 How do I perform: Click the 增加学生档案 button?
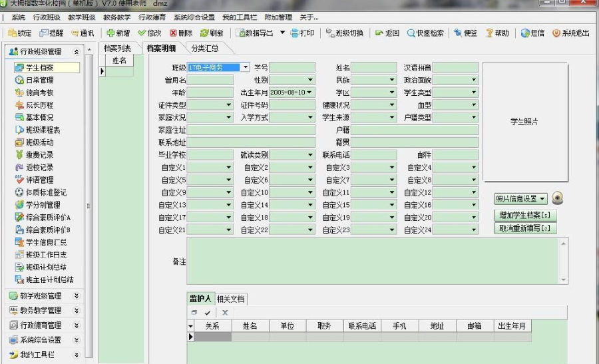coord(525,216)
